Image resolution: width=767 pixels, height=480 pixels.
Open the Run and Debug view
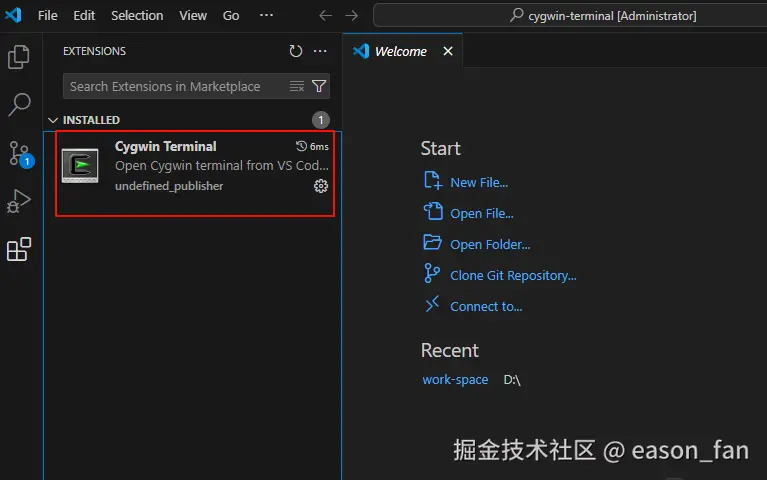(x=19, y=201)
